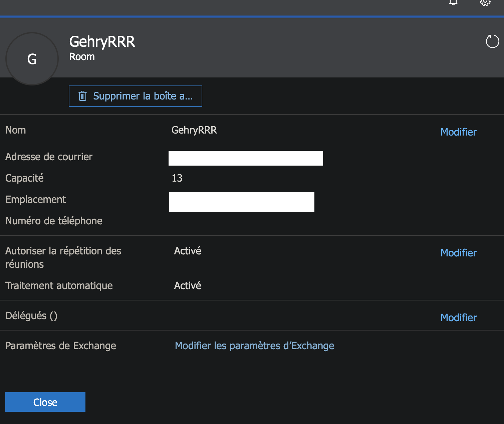The width and height of the screenshot is (504, 424).
Task: Click the Room subtitle text
Action: click(82, 57)
